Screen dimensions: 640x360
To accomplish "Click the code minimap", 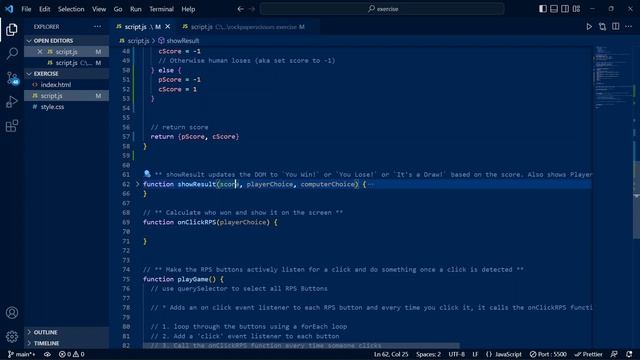I will pos(612,78).
